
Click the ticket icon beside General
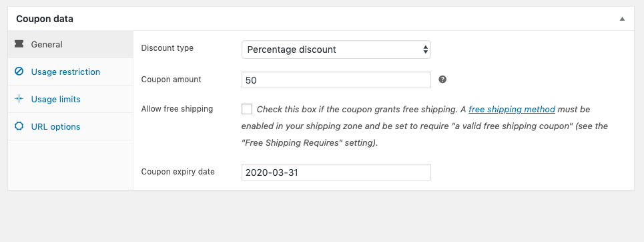[19, 44]
